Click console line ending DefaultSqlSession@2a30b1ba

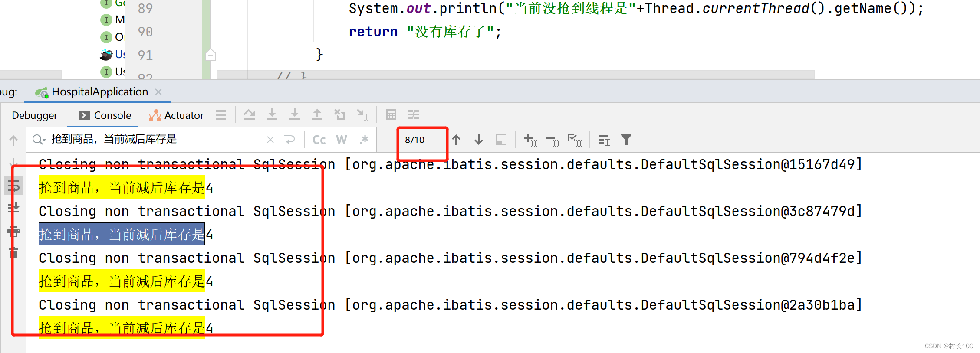pos(450,305)
